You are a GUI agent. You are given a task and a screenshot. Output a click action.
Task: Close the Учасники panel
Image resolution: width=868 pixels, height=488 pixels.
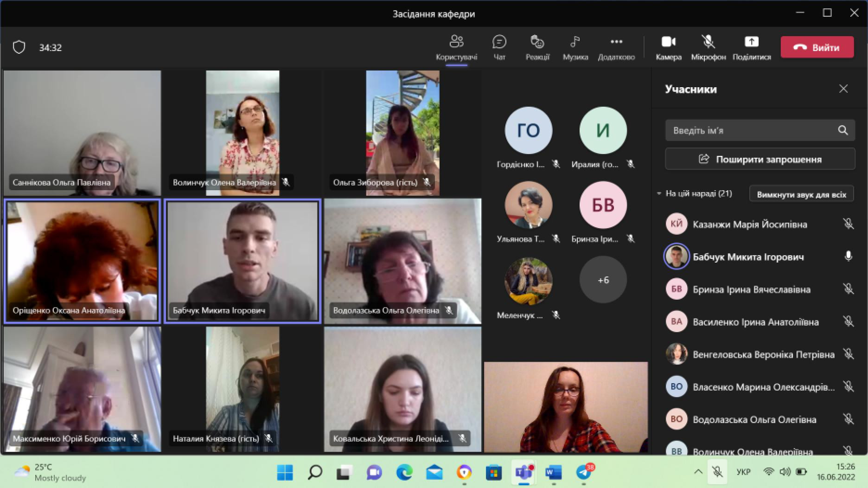click(x=843, y=89)
